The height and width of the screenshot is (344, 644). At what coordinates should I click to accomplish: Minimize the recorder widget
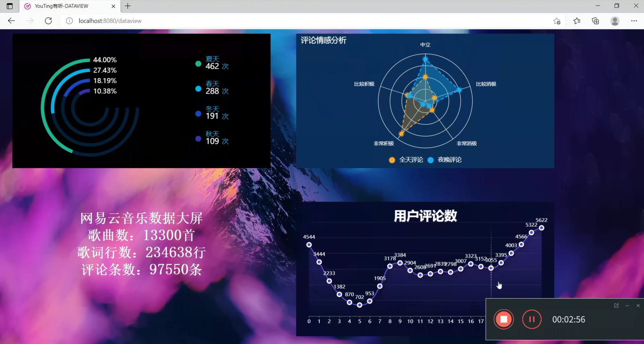coord(627,306)
